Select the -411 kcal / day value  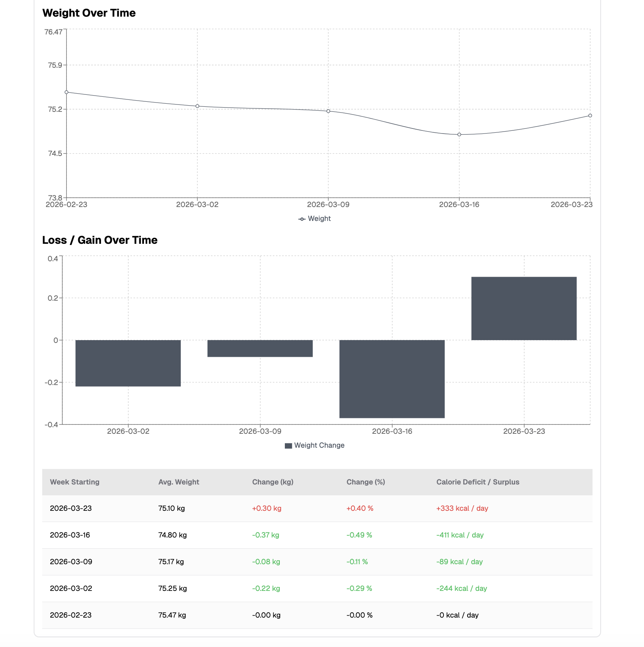tap(460, 535)
